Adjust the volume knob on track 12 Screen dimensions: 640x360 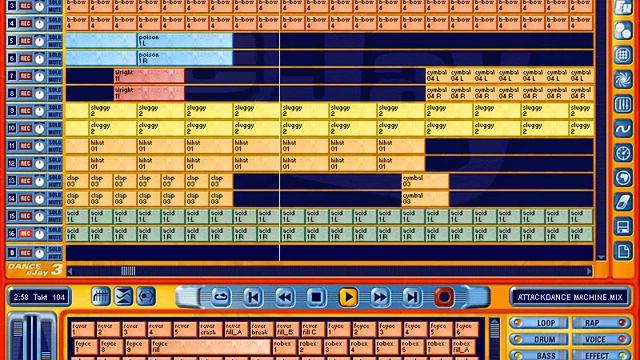point(40,164)
